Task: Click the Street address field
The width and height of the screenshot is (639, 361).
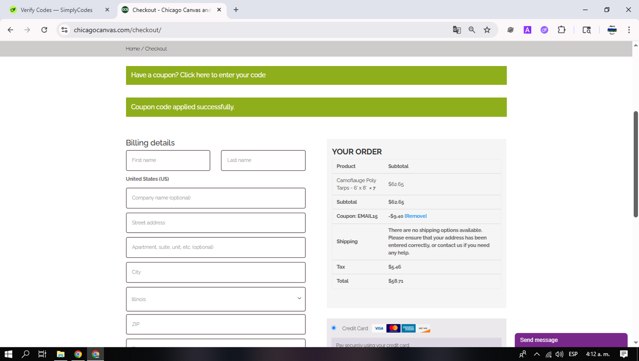Action: click(216, 223)
